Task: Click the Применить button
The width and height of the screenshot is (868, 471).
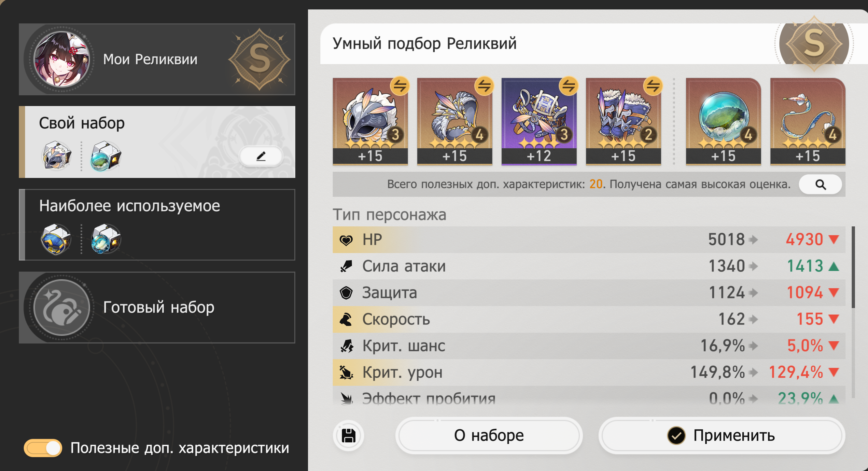Action: click(x=722, y=436)
